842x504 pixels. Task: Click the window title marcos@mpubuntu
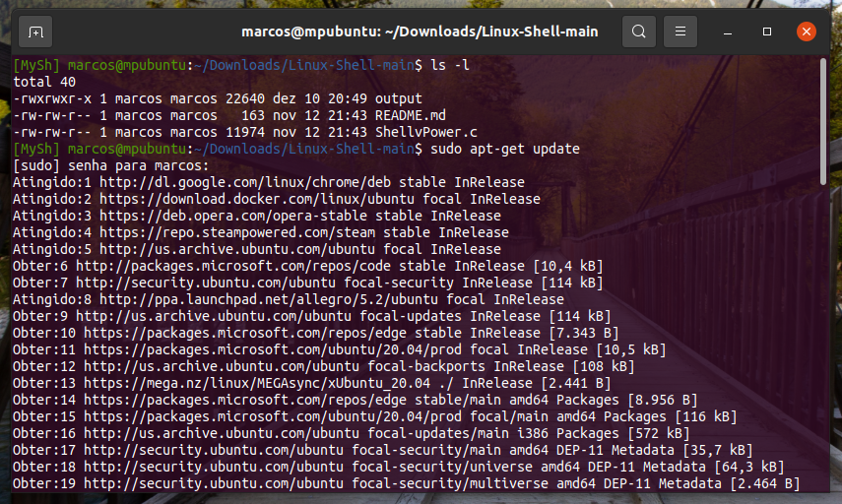coord(420,32)
